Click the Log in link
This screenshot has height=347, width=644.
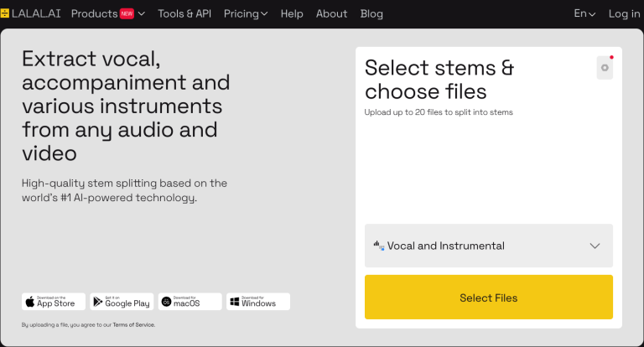tap(624, 13)
